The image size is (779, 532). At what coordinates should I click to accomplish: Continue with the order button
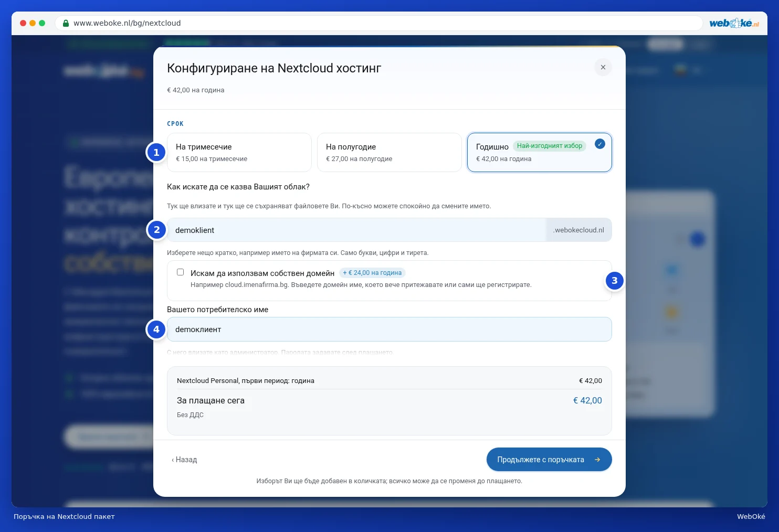549,460
